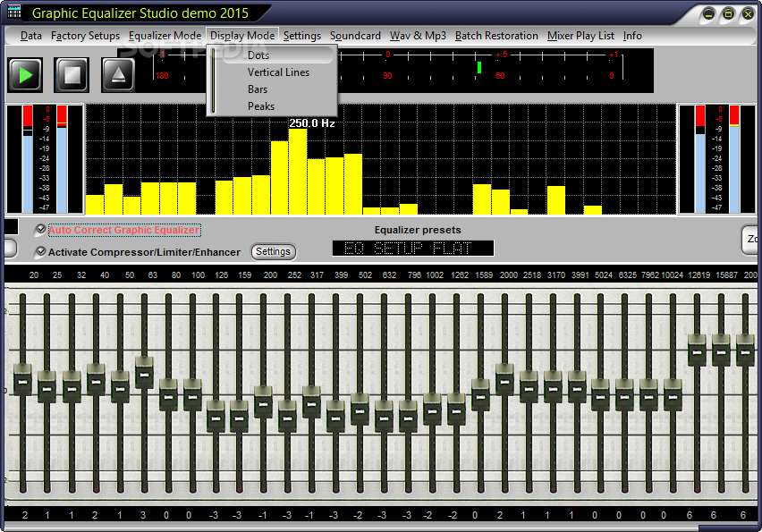This screenshot has height=532, width=762.
Task: Click the 100 Hz band slider knob
Action: click(192, 394)
